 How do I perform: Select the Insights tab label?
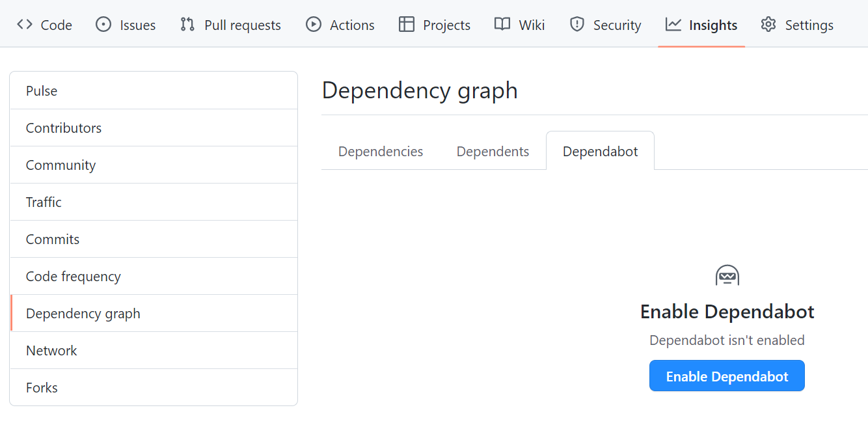point(713,25)
